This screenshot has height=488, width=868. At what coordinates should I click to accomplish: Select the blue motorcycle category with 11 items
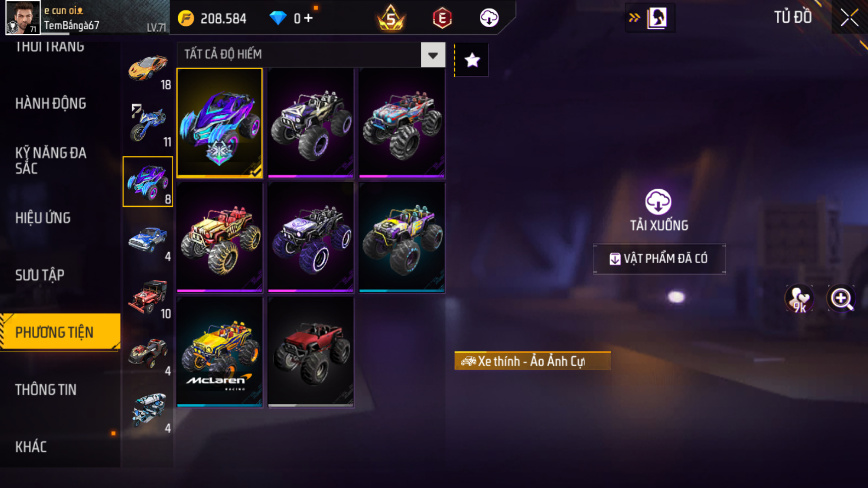click(148, 125)
